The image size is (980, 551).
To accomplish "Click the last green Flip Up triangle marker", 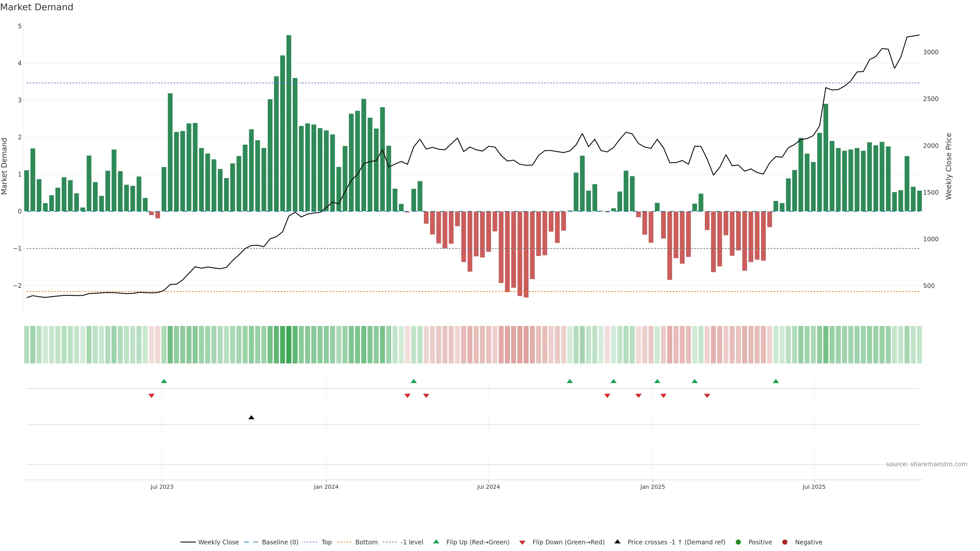I will [776, 381].
